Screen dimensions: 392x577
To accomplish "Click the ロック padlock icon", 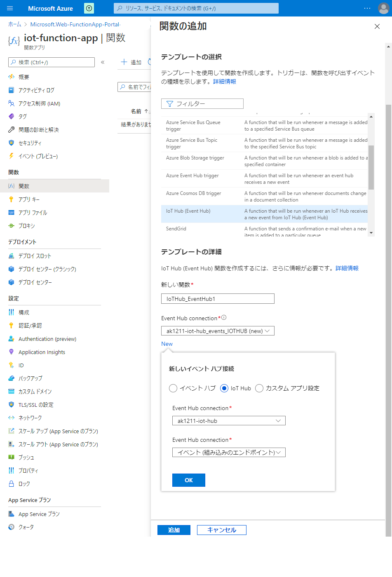I will coord(11,484).
